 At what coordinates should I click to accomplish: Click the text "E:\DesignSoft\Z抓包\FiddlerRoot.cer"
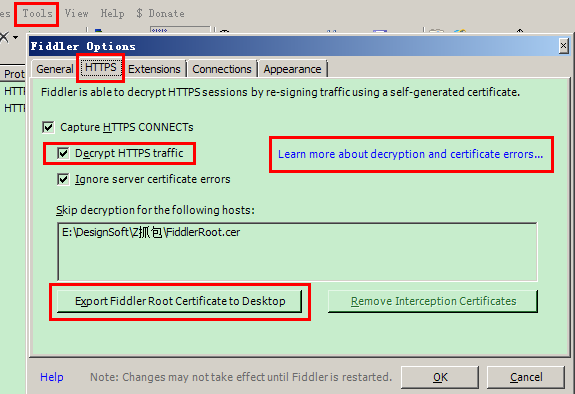(x=151, y=232)
